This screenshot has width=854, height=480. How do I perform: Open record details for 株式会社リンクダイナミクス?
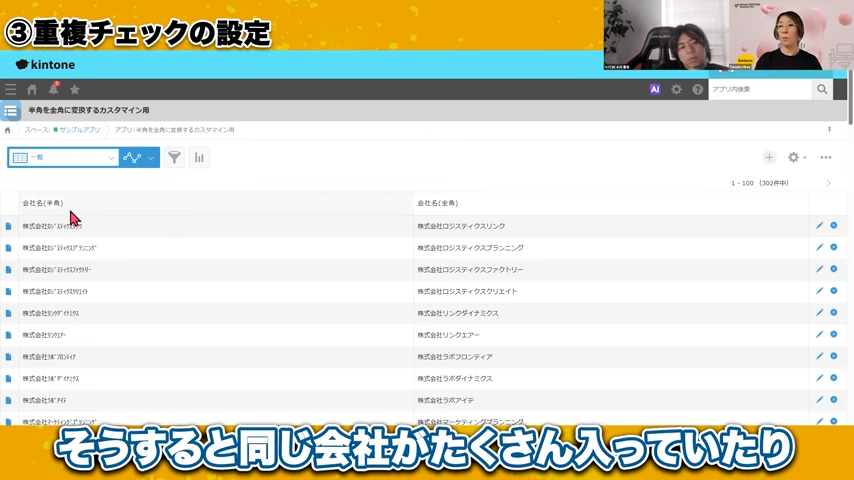tap(8, 313)
